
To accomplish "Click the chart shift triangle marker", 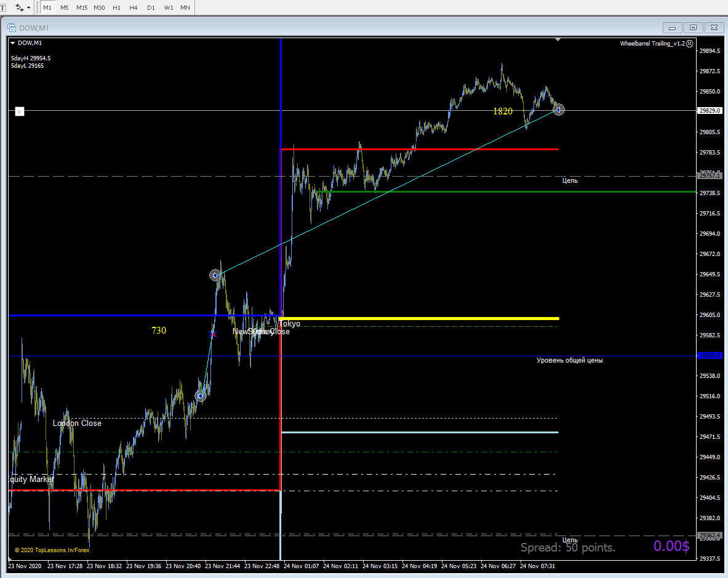I will click(x=558, y=40).
